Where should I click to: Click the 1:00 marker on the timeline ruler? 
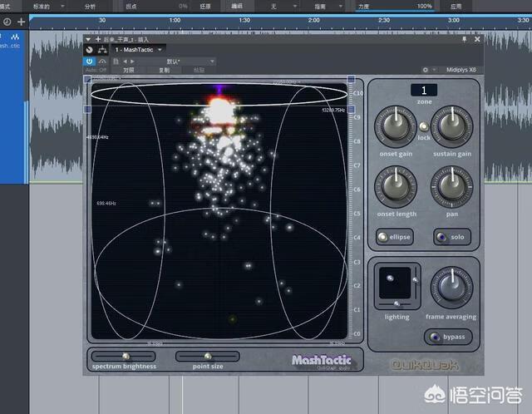[175, 20]
